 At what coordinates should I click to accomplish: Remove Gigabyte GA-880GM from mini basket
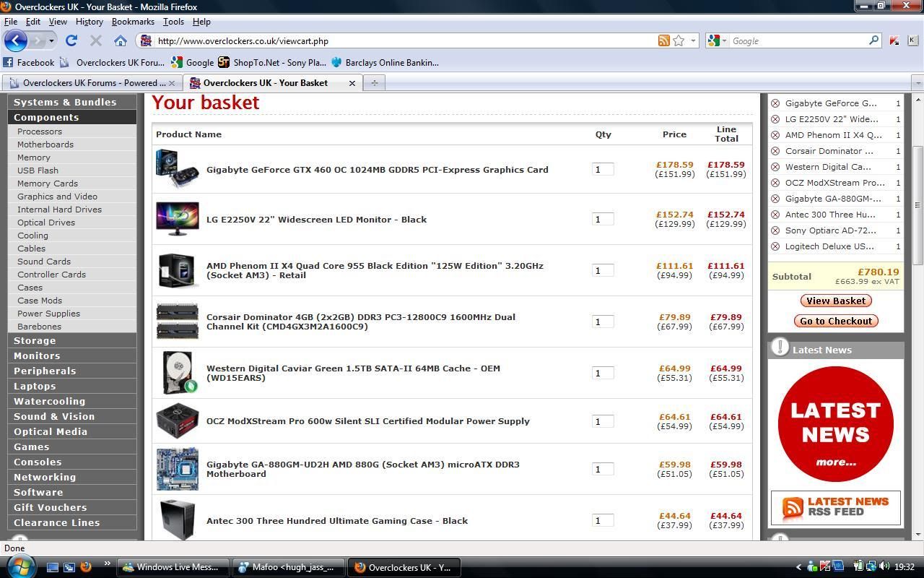pyautogui.click(x=775, y=199)
